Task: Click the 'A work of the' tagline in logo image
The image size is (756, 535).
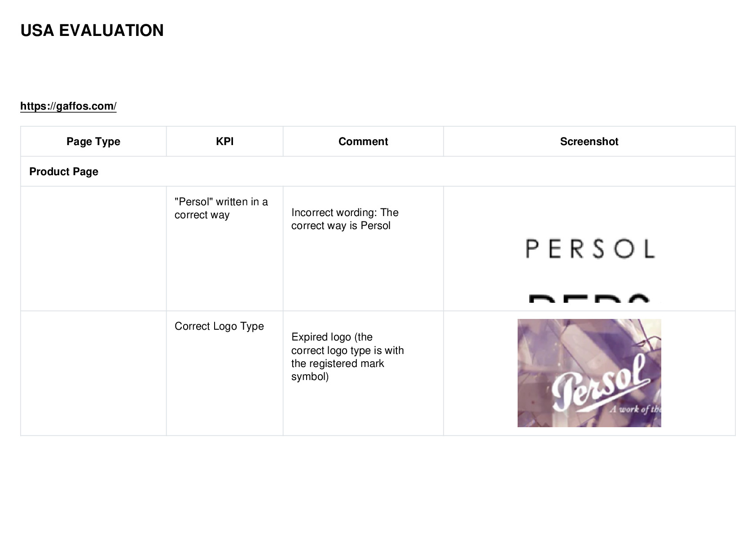Action: tap(635, 409)
